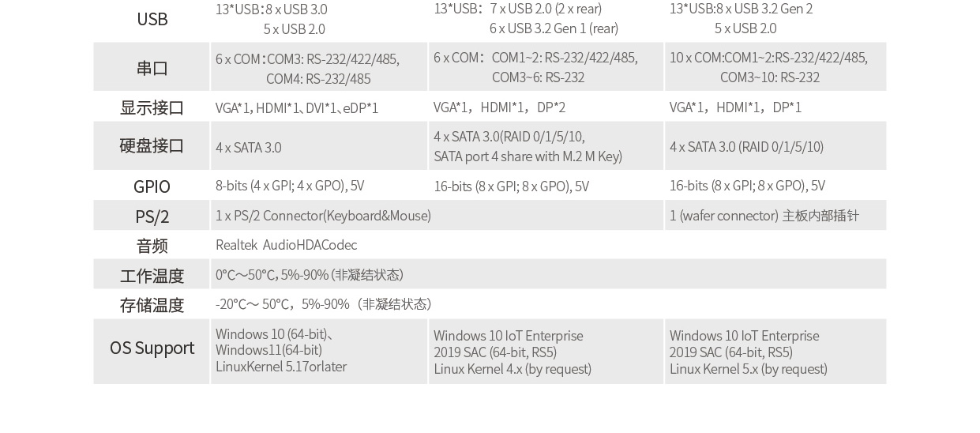This screenshot has height=433, width=980.
Task: Select the GPIO row label
Action: [152, 186]
